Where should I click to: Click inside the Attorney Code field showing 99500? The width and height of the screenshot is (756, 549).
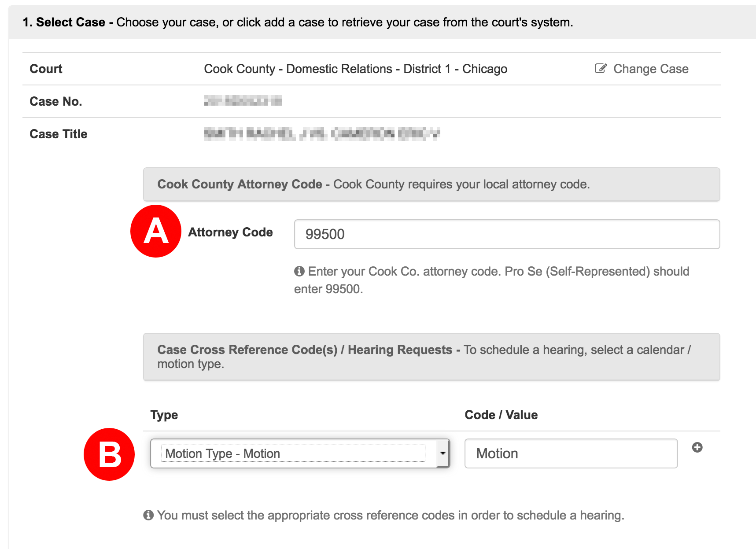tap(506, 234)
